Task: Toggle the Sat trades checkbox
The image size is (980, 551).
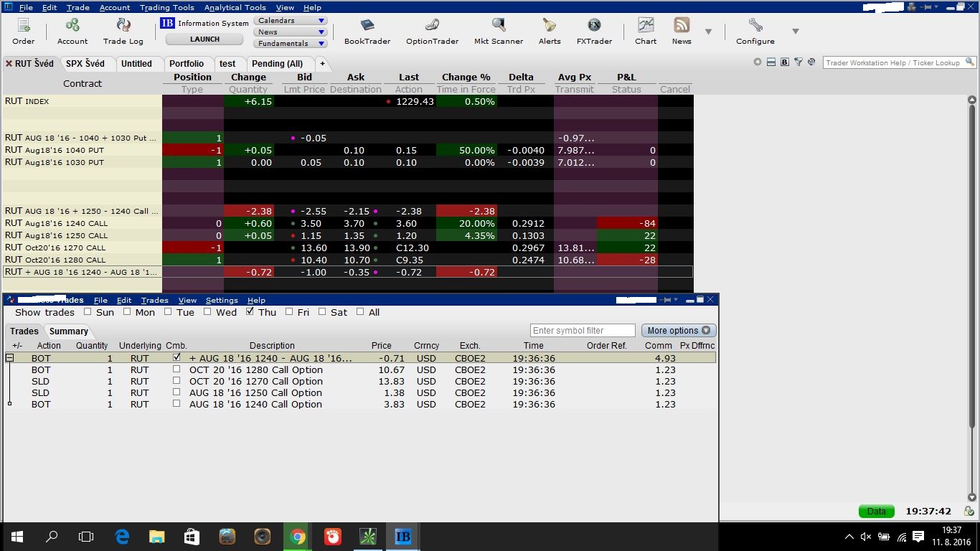Action: (322, 312)
